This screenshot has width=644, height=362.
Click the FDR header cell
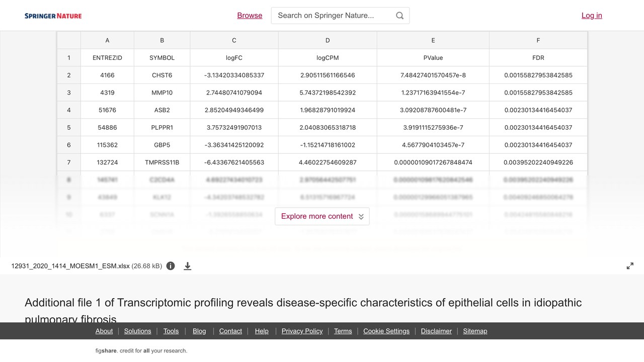(538, 58)
